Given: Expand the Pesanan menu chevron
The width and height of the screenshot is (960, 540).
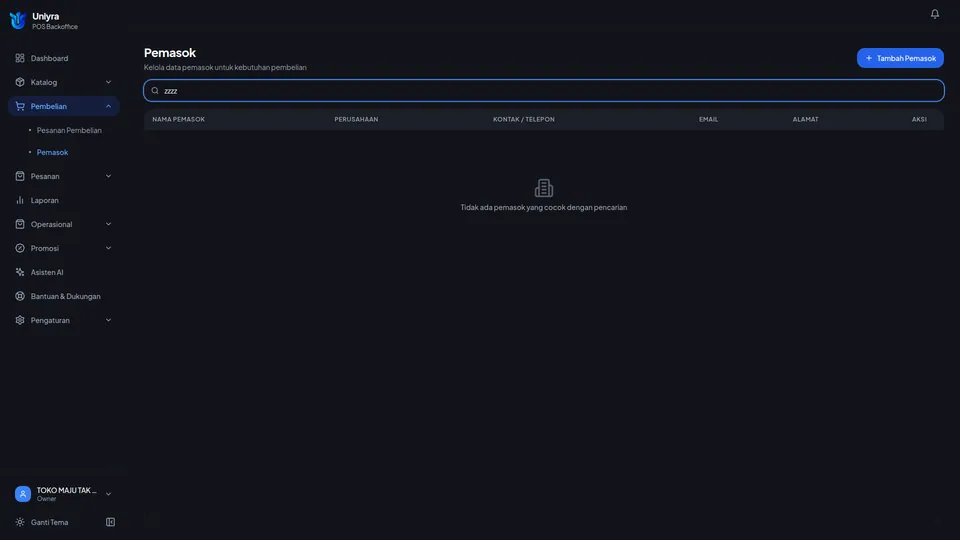Looking at the screenshot, I should point(108,176).
